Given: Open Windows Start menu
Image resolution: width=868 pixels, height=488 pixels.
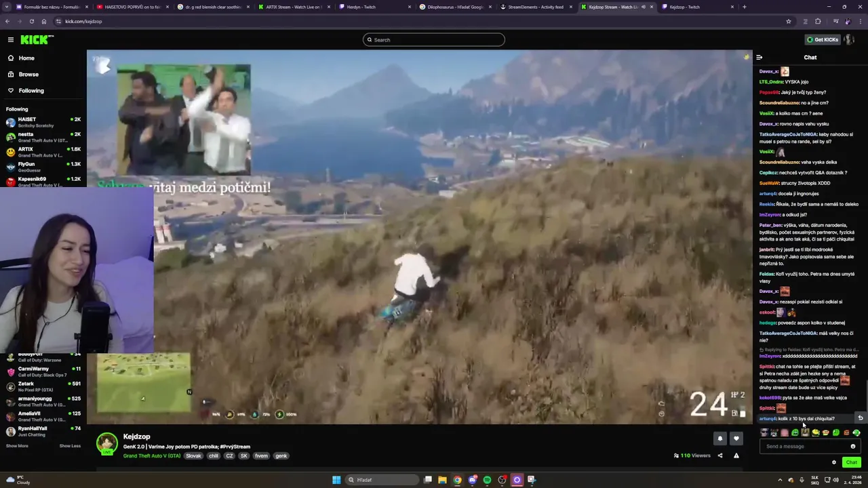Looking at the screenshot, I should [336, 480].
